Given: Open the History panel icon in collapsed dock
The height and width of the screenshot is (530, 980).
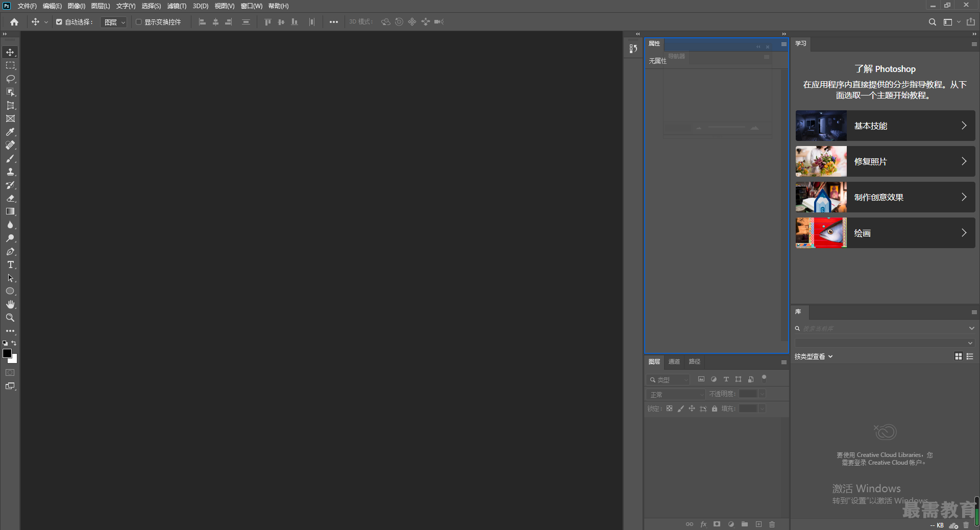Looking at the screenshot, I should [x=633, y=49].
